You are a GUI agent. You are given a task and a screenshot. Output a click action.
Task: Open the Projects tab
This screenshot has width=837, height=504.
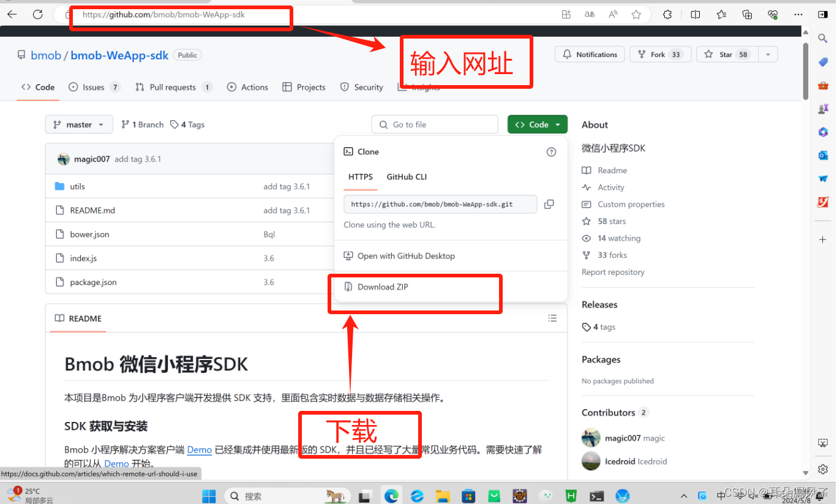tap(304, 87)
